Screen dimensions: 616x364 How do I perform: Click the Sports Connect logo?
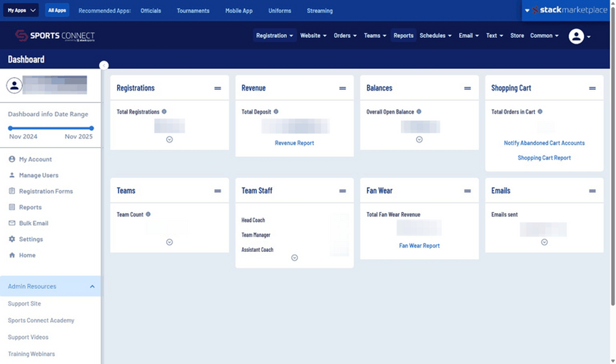(55, 36)
